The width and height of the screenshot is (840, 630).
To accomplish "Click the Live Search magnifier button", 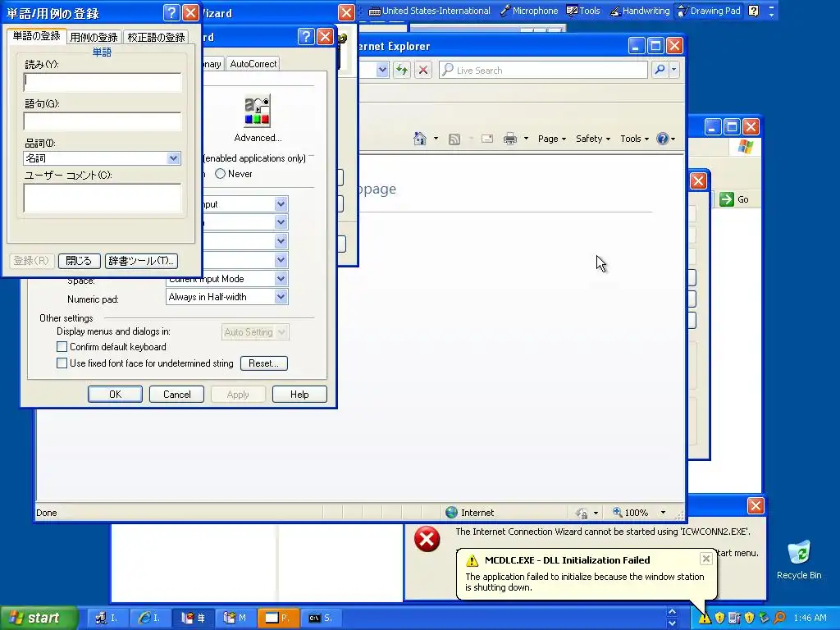I will 660,70.
